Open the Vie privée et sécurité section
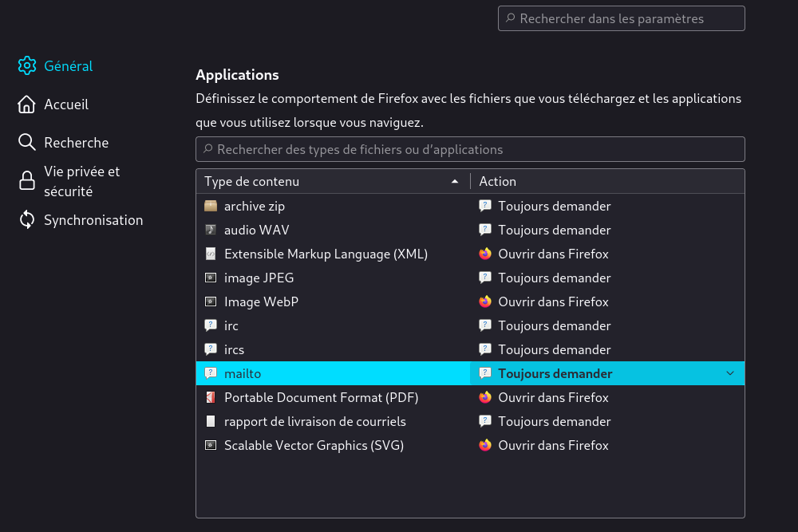The image size is (798, 532). click(x=81, y=181)
